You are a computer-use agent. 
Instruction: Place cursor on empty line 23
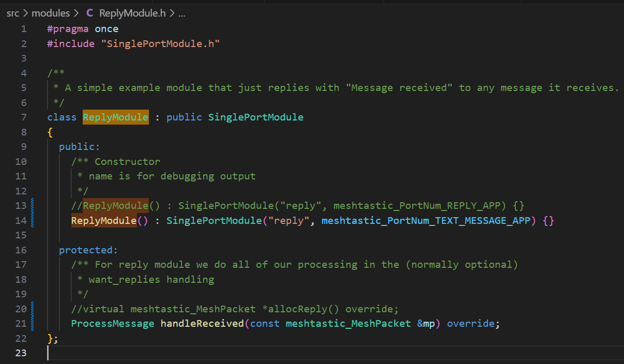click(155, 353)
